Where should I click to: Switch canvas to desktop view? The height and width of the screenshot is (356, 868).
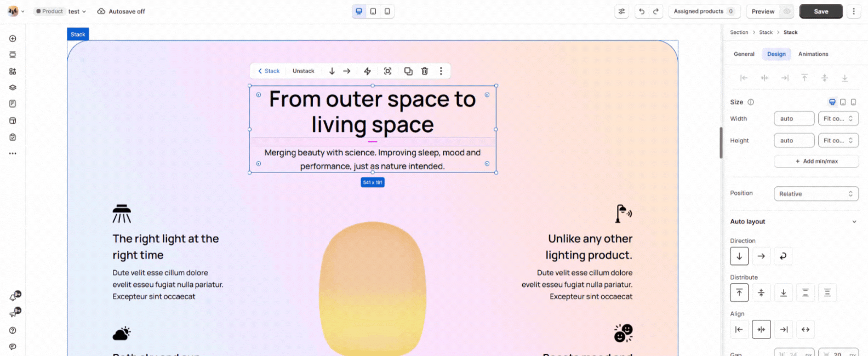point(359,12)
